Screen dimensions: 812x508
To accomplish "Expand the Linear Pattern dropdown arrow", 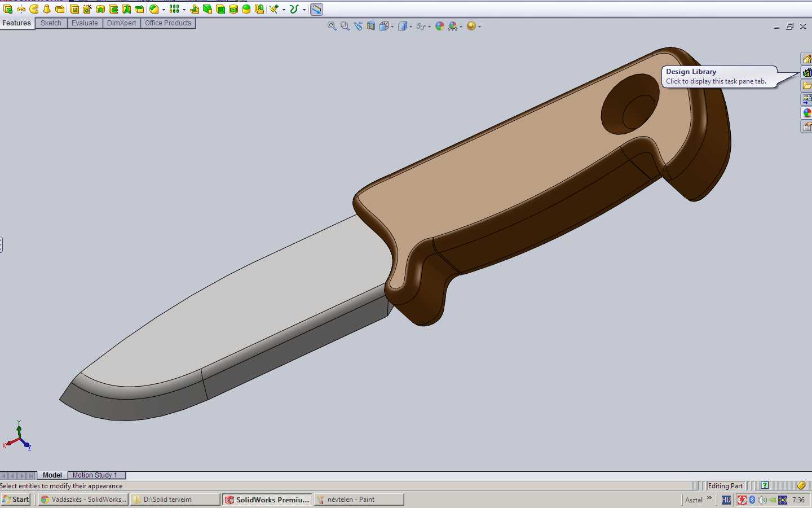I will point(184,10).
